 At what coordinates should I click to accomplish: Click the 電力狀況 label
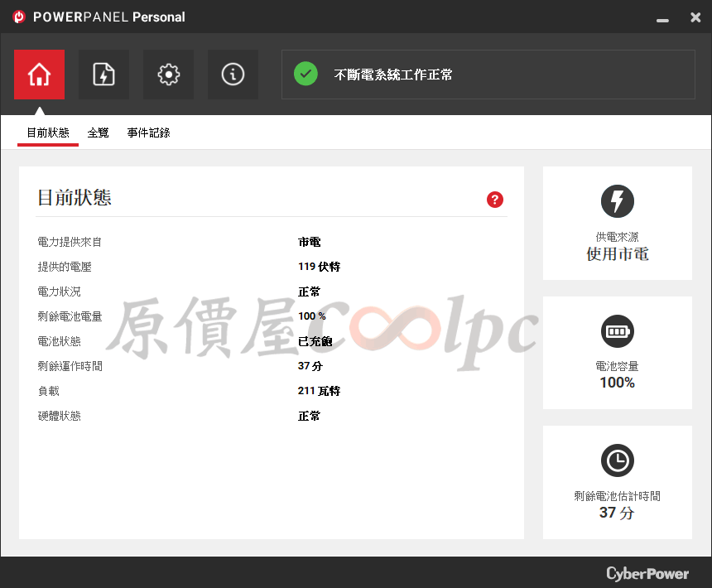59,292
